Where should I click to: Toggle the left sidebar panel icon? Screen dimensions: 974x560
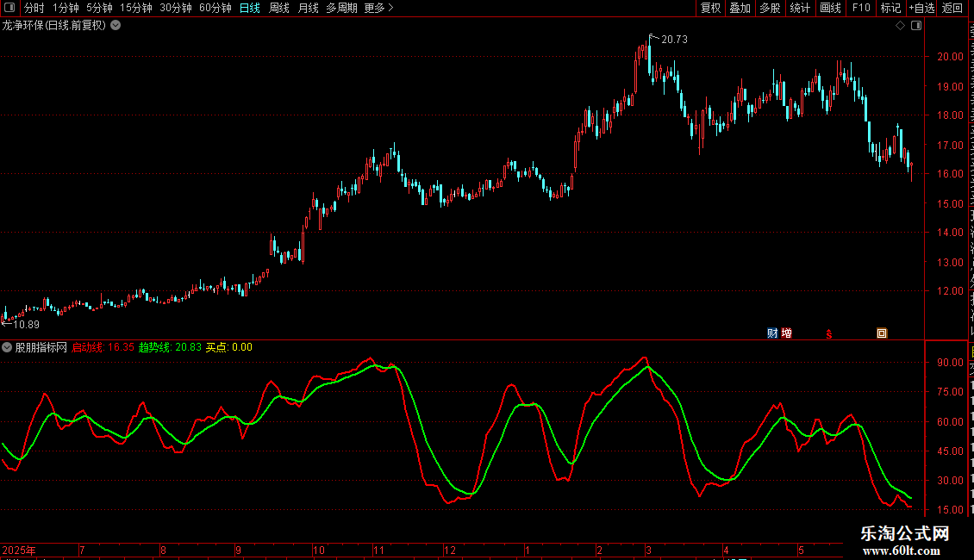(x=9, y=8)
